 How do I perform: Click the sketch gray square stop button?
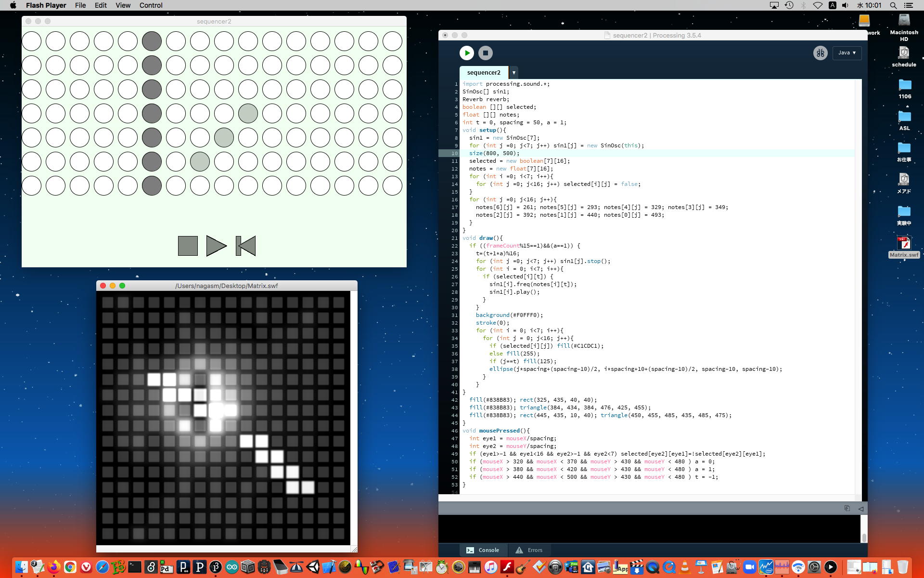pos(188,246)
